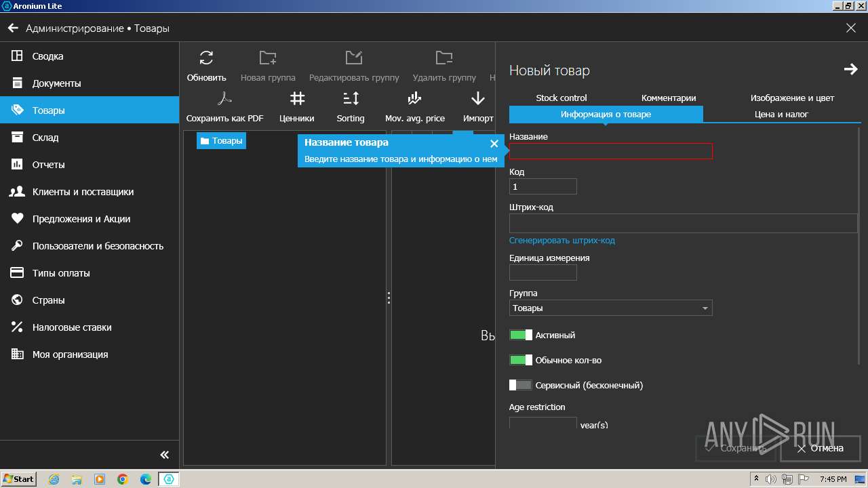Open File Explorer from taskbar

[x=77, y=479]
